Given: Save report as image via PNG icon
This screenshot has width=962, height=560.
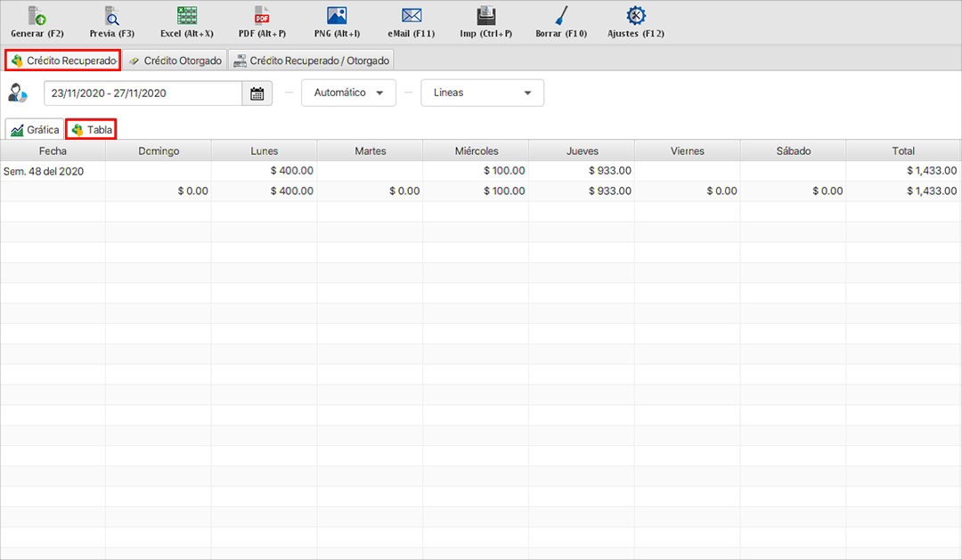Looking at the screenshot, I should click(337, 16).
